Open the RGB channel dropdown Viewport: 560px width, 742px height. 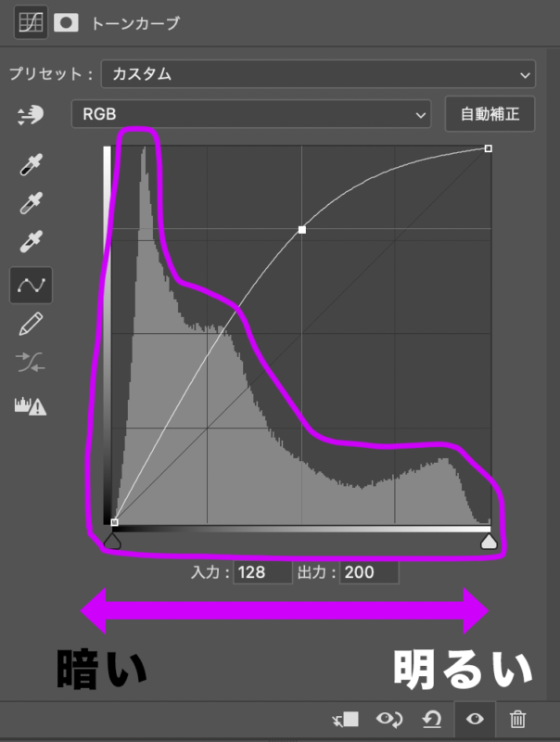[251, 114]
